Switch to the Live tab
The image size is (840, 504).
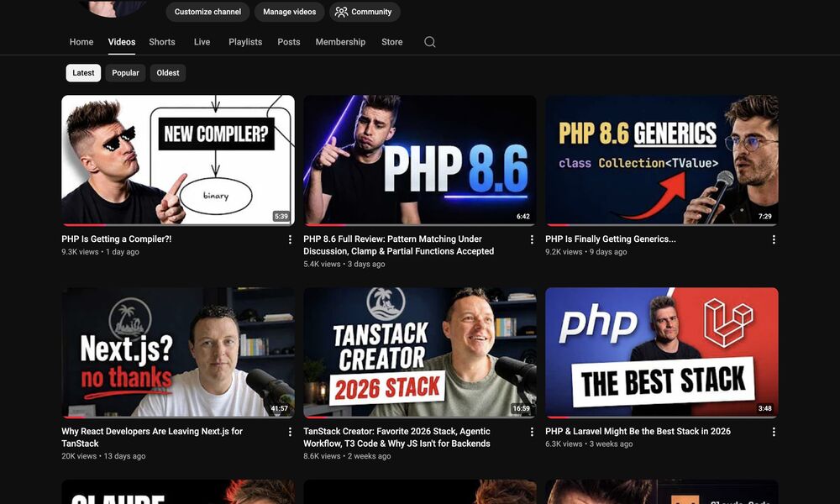click(202, 42)
